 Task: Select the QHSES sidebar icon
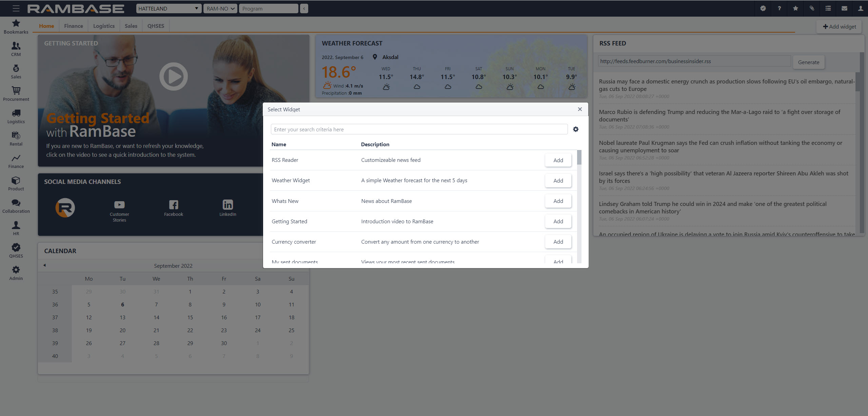[16, 250]
